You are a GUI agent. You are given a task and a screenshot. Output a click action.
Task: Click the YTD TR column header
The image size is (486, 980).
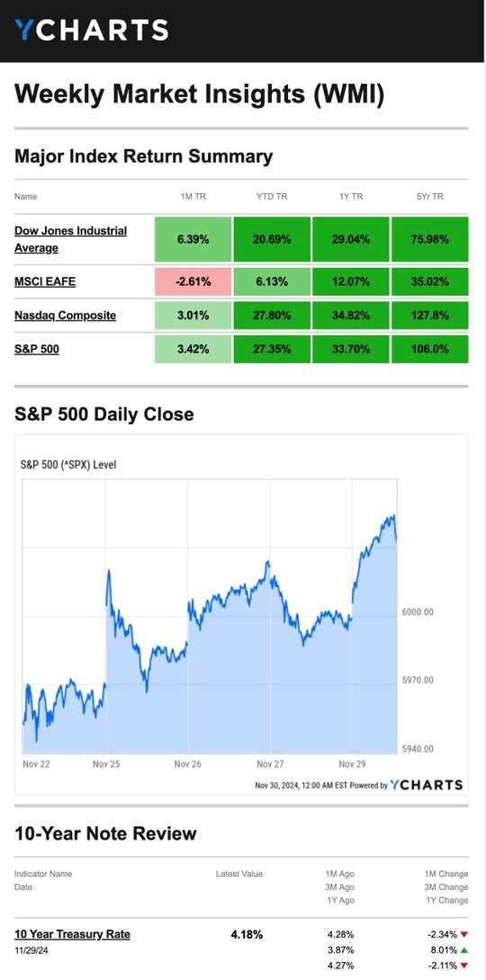[272, 196]
